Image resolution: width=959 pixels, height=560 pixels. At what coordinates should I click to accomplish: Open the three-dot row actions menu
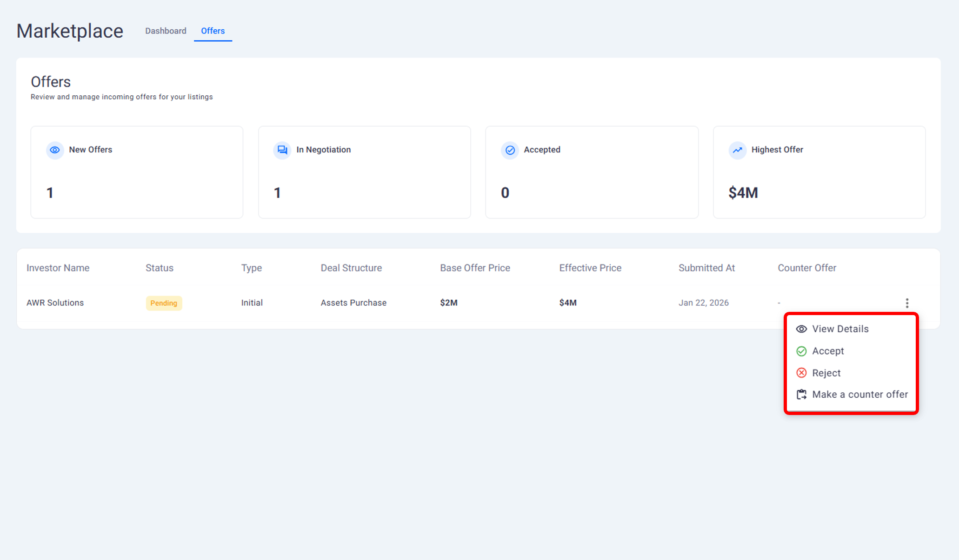[907, 303]
